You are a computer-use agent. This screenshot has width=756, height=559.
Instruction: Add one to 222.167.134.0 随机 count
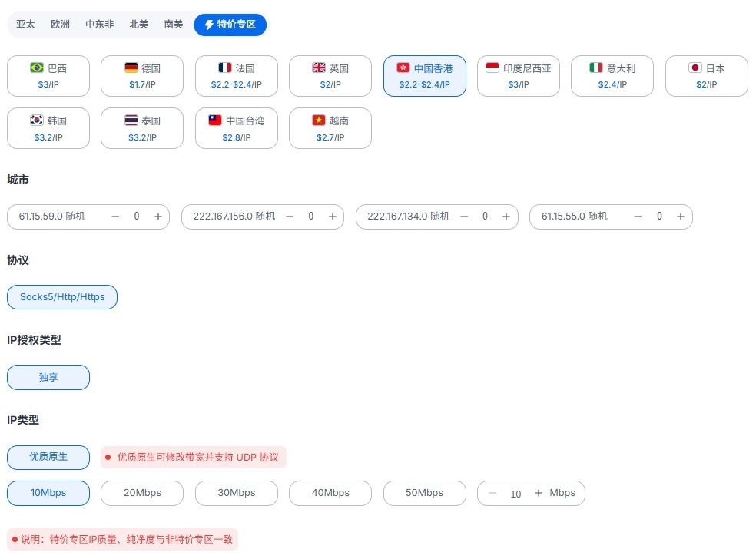click(x=506, y=217)
